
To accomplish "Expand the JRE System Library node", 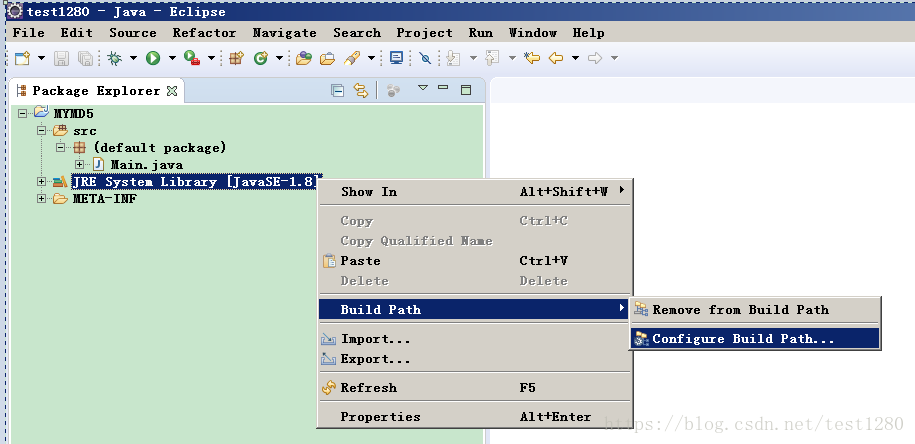I will click(x=41, y=181).
